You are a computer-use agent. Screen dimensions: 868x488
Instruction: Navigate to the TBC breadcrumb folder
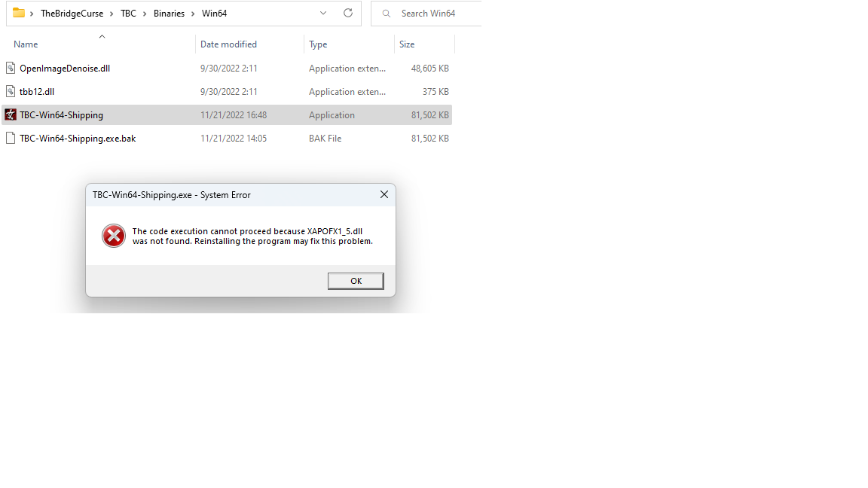128,14
